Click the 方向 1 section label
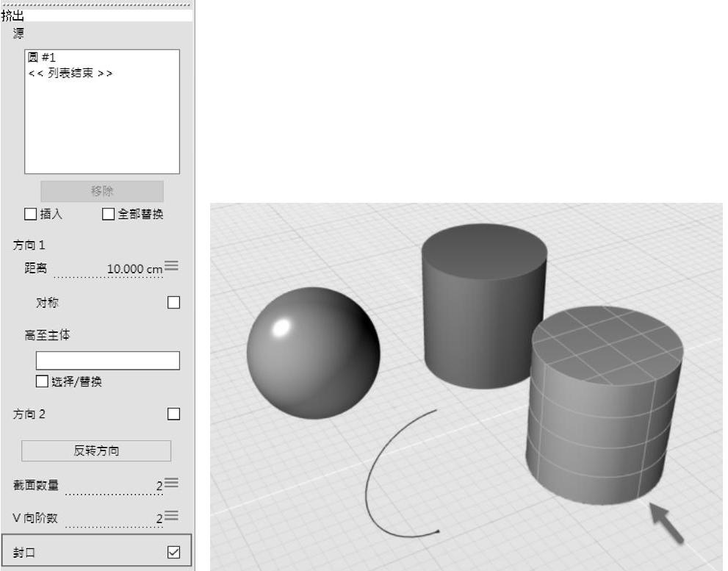Screen dimensions: 728x571 [x=29, y=245]
